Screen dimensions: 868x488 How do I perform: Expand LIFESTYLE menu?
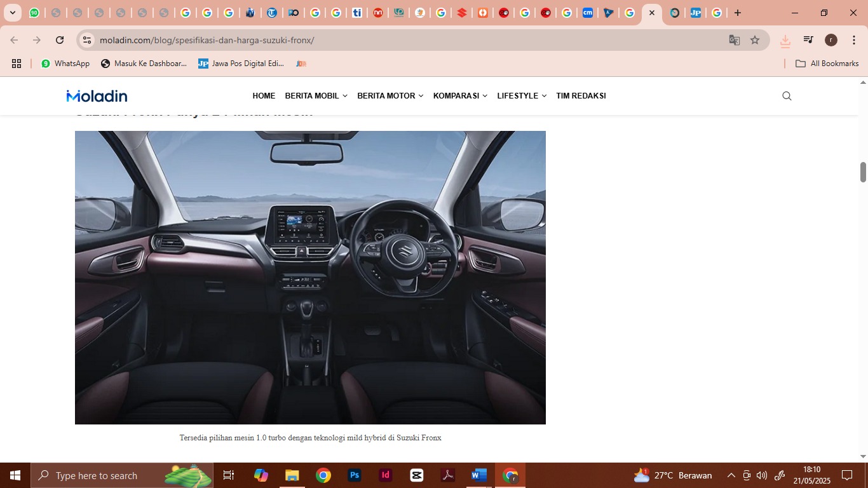522,96
